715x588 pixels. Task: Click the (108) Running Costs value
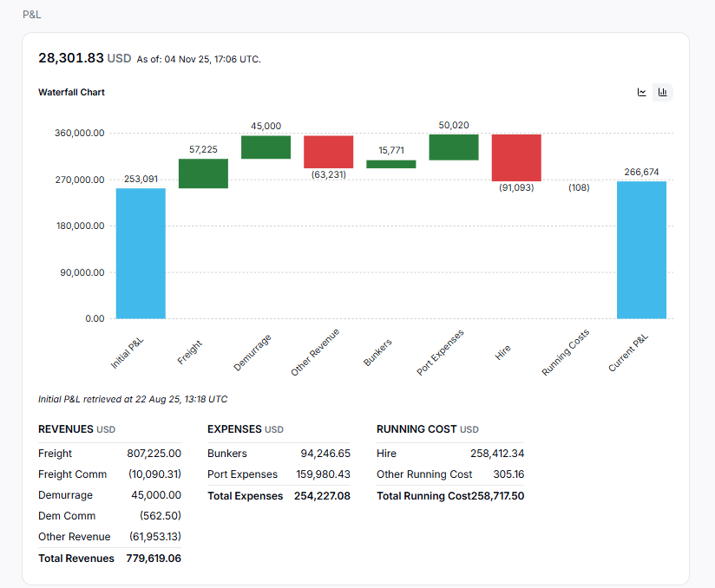click(x=579, y=188)
